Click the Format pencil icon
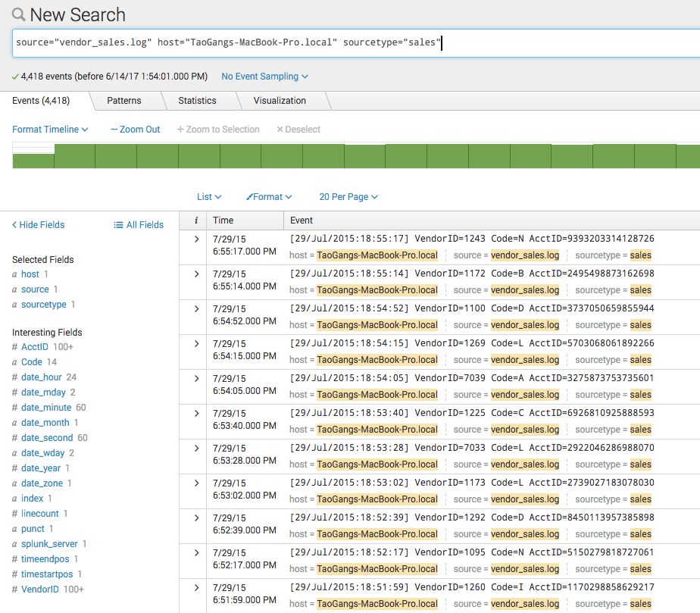 (x=249, y=197)
